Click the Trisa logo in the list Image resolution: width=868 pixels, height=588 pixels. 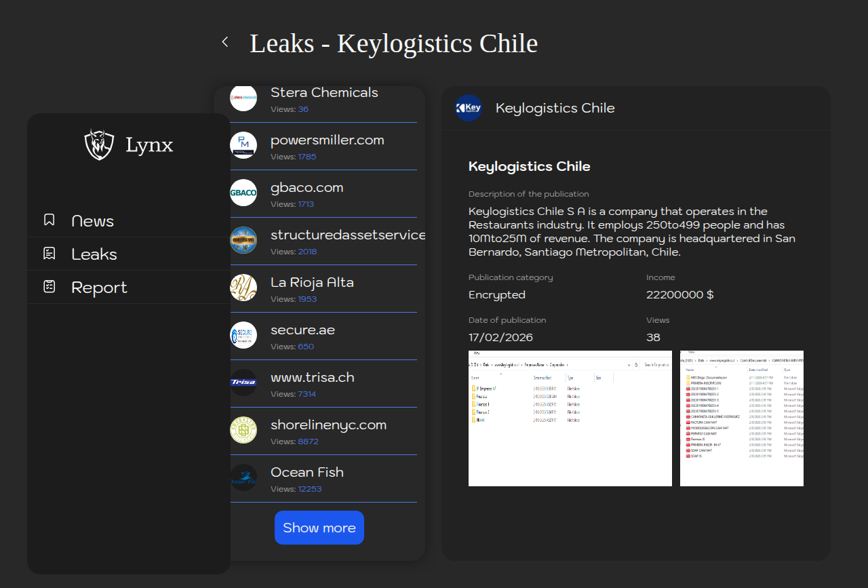[x=243, y=383]
